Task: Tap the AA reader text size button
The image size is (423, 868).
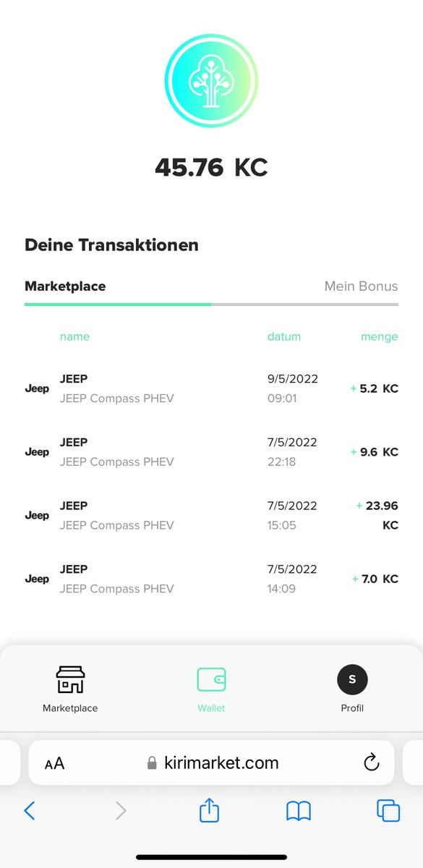Action: [54, 763]
